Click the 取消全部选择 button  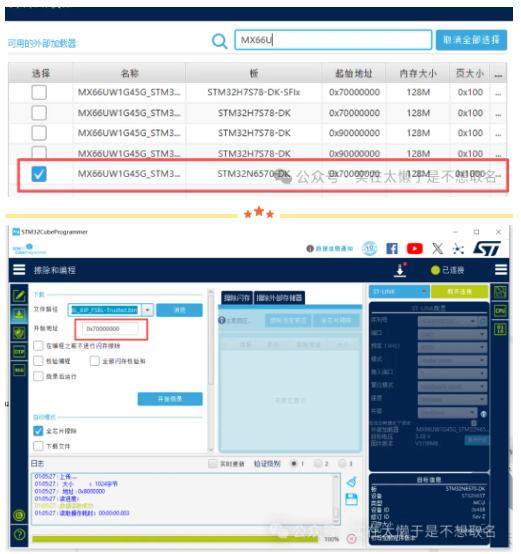(471, 40)
